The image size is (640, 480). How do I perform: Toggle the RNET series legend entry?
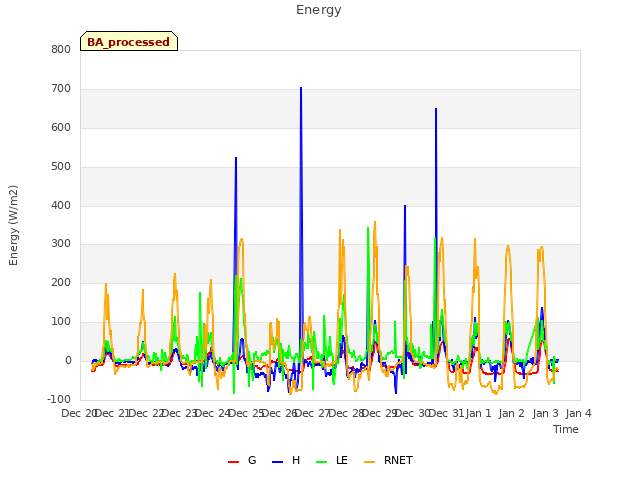click(388, 460)
